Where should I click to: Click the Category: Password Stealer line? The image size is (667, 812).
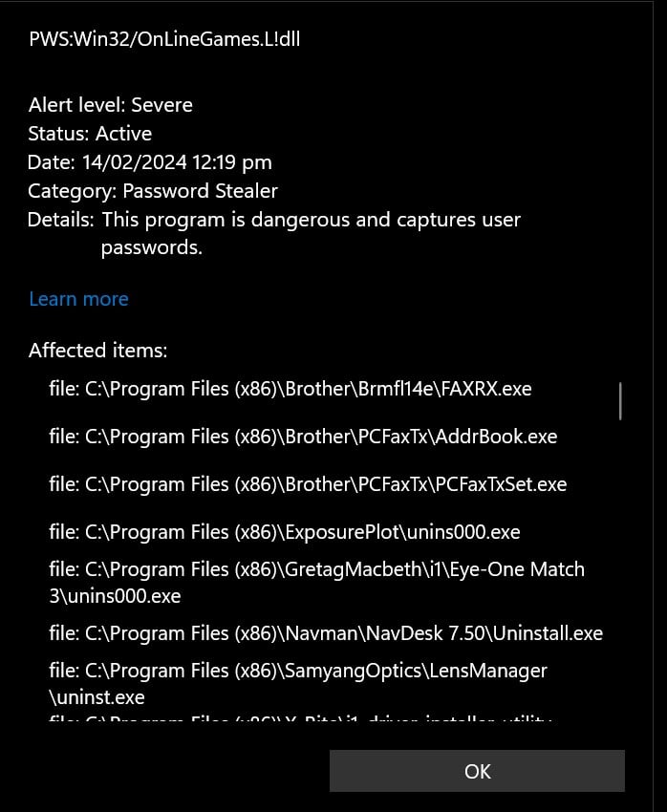[x=153, y=191]
